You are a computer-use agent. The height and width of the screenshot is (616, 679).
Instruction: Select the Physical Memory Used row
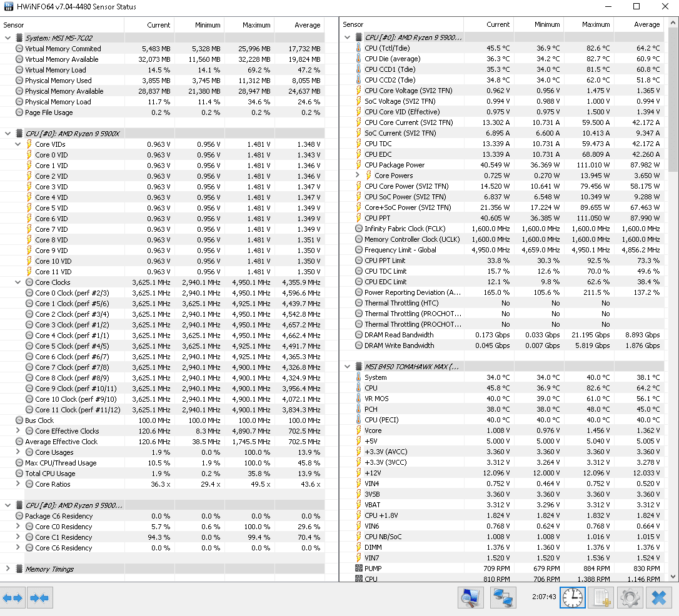click(x=163, y=81)
